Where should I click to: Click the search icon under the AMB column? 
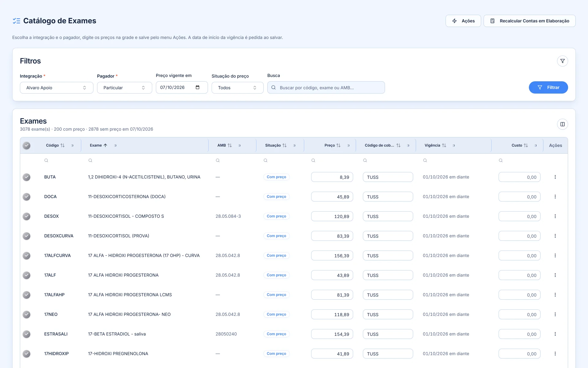[x=218, y=160]
